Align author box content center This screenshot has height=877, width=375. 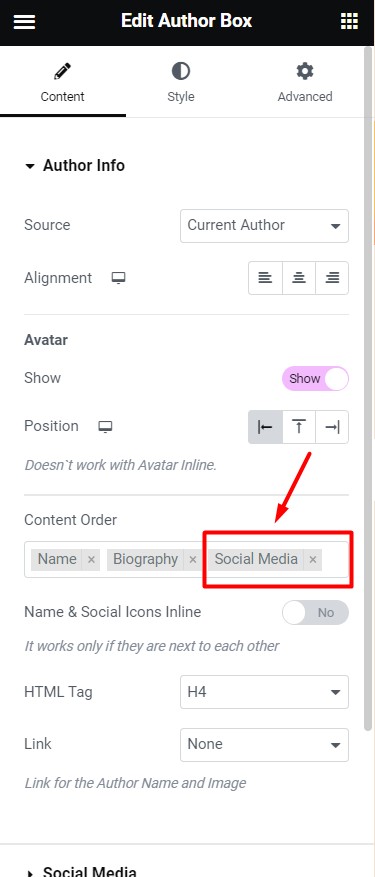click(299, 278)
